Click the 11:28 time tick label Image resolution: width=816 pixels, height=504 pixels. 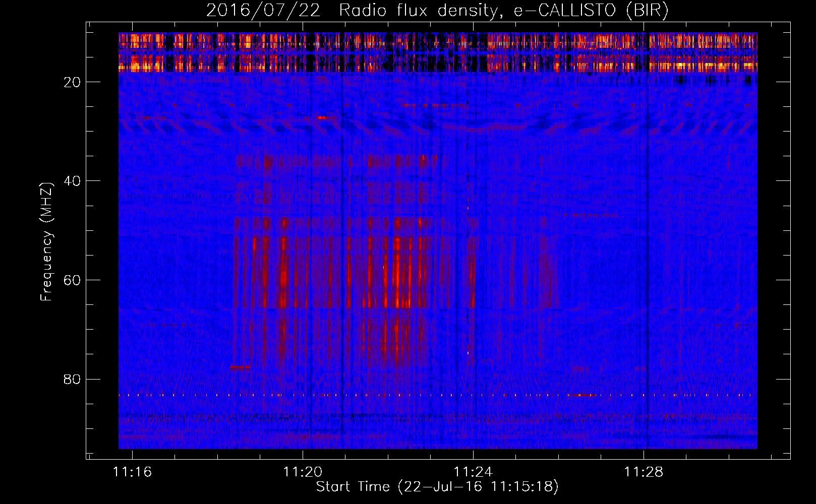(644, 472)
